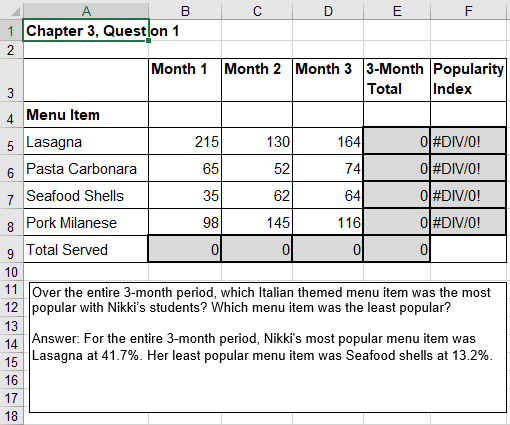Select column E header
The height and width of the screenshot is (425, 510).
tap(397, 11)
